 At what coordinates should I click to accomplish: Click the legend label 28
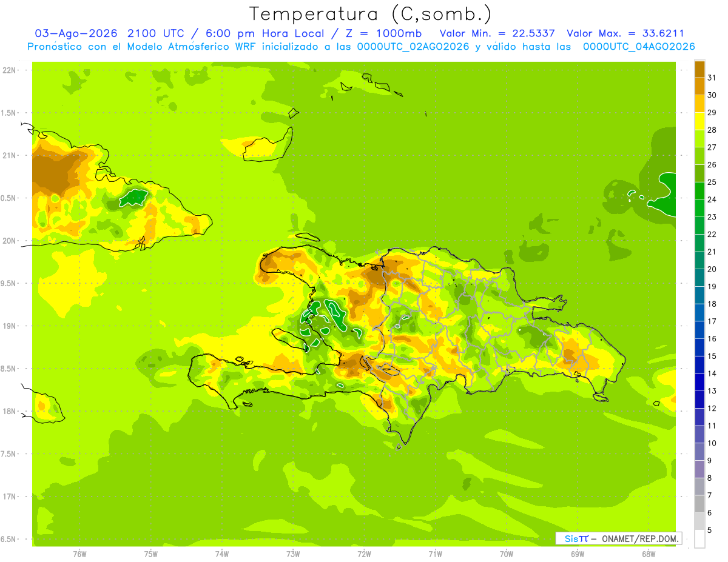pyautogui.click(x=712, y=130)
